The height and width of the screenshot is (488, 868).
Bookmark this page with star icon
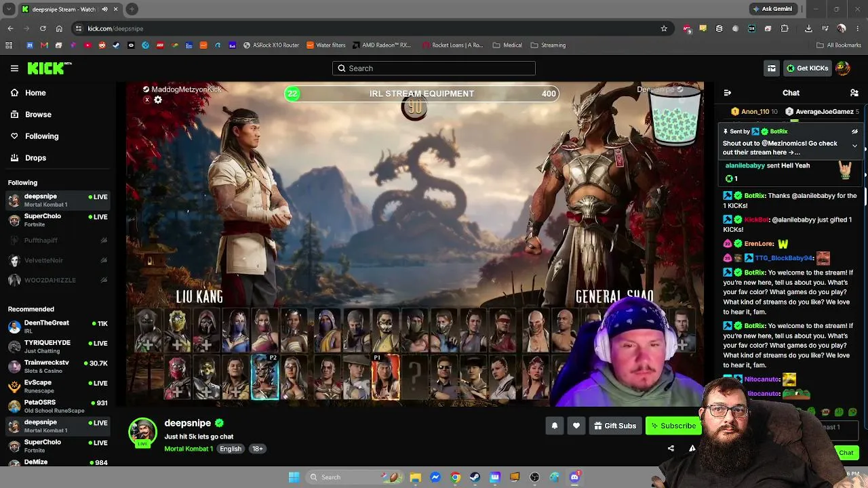[664, 28]
